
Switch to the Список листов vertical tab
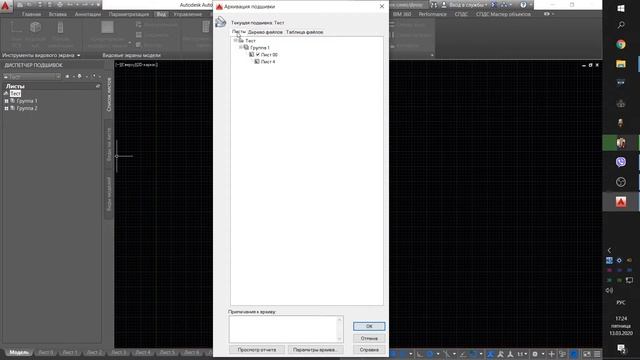[109, 95]
